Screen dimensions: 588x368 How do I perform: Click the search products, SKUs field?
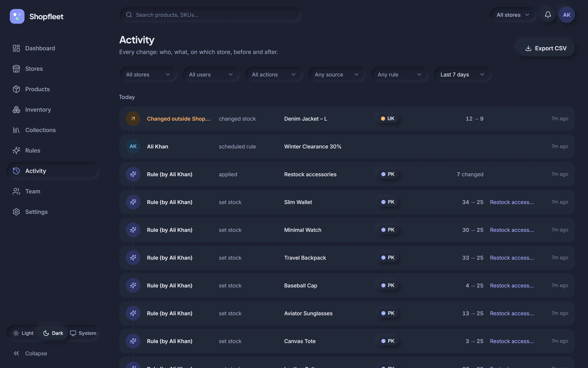click(x=210, y=15)
